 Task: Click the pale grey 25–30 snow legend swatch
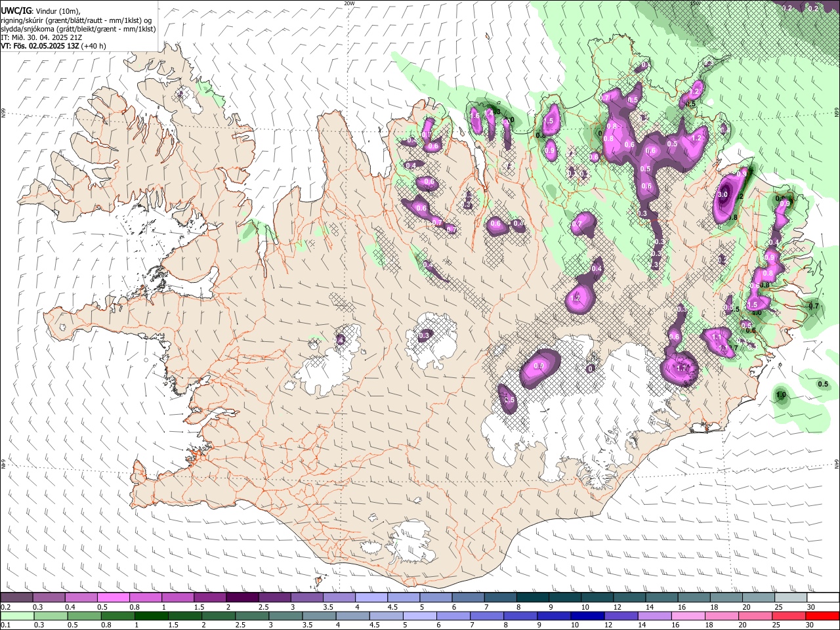pos(790,598)
